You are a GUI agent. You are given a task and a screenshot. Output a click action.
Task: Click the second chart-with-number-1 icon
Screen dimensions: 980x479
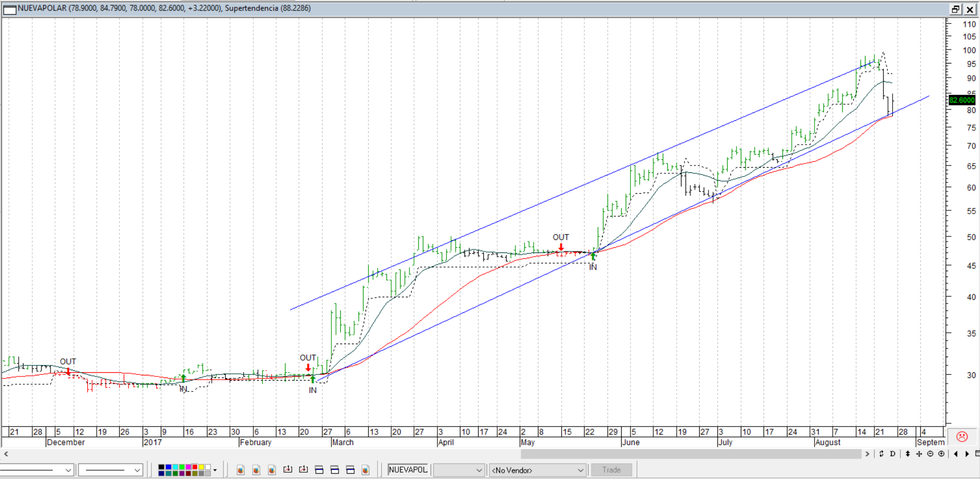tap(303, 469)
